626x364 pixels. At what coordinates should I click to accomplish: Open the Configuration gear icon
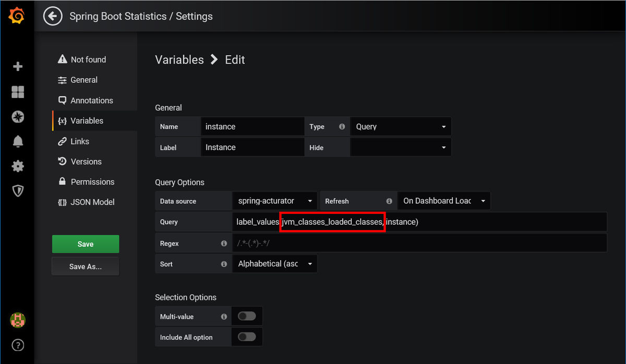(x=18, y=166)
